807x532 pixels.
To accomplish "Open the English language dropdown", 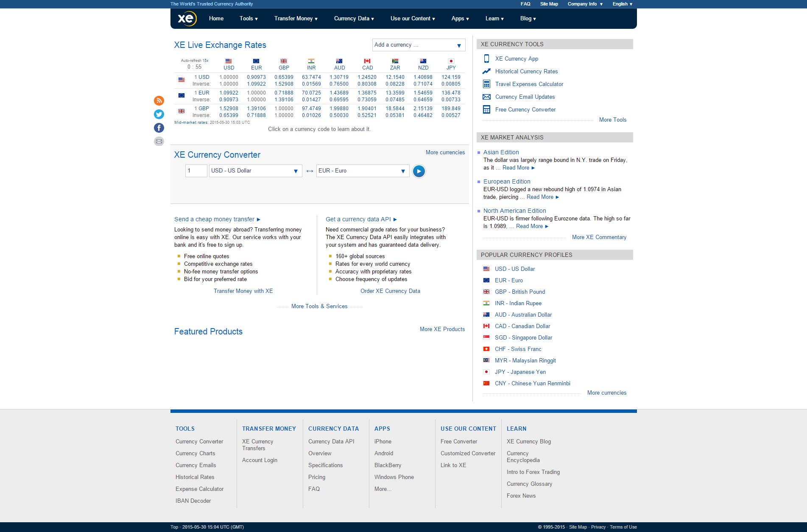I will pos(622,4).
